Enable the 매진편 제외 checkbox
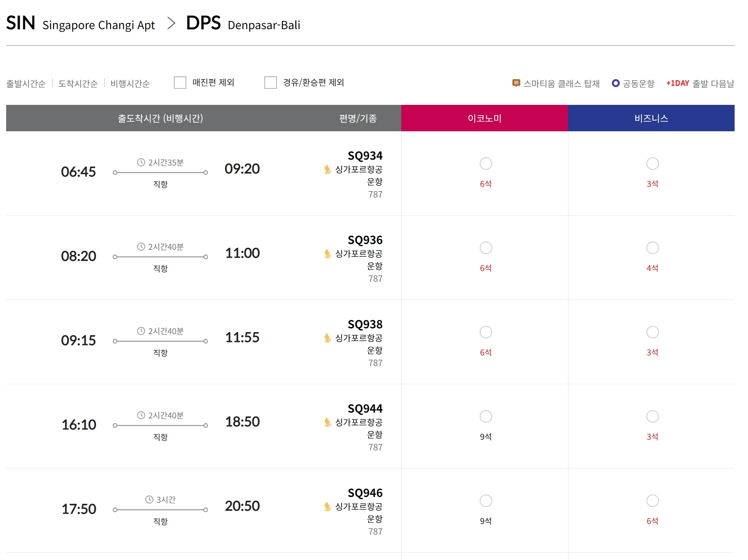The image size is (748, 560). pos(180,83)
